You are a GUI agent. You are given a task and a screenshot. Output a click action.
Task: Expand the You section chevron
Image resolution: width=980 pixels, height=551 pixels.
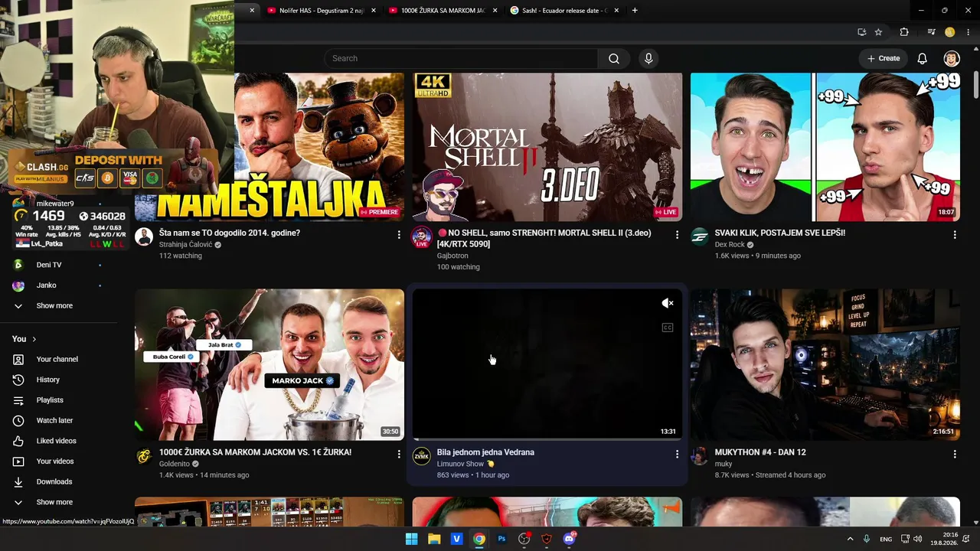(x=34, y=339)
